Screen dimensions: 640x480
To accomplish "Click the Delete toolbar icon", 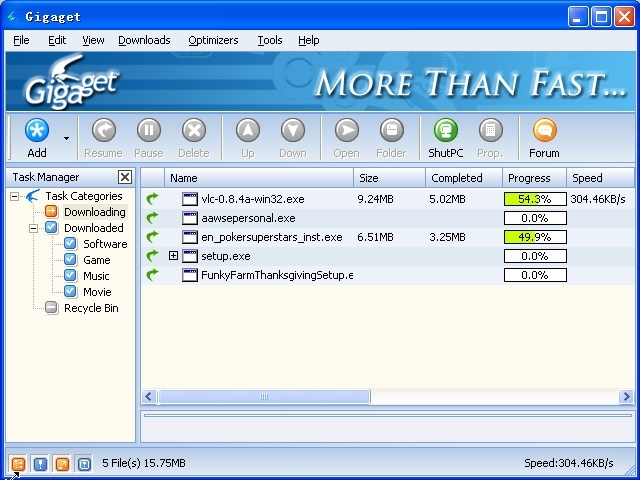I will pyautogui.click(x=194, y=131).
